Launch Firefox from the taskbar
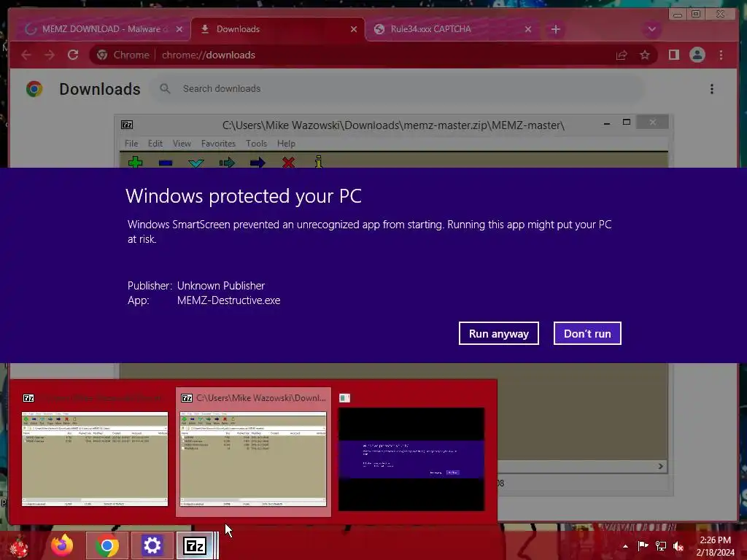 pos(62,545)
